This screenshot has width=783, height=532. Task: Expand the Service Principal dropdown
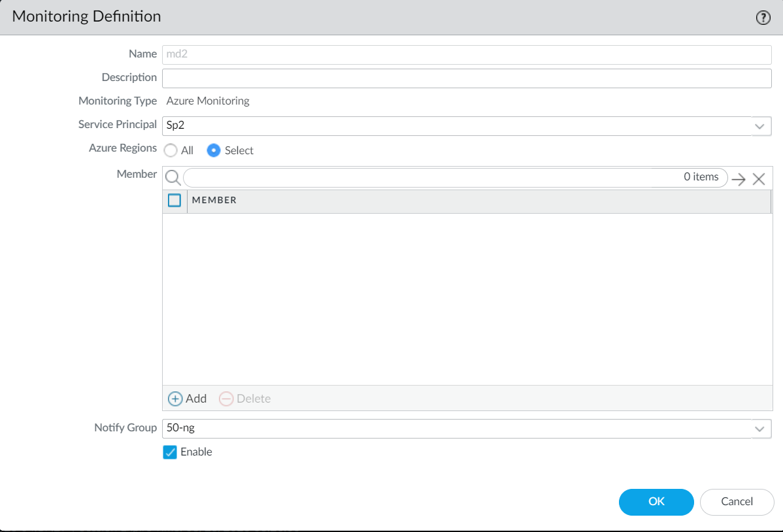click(759, 125)
